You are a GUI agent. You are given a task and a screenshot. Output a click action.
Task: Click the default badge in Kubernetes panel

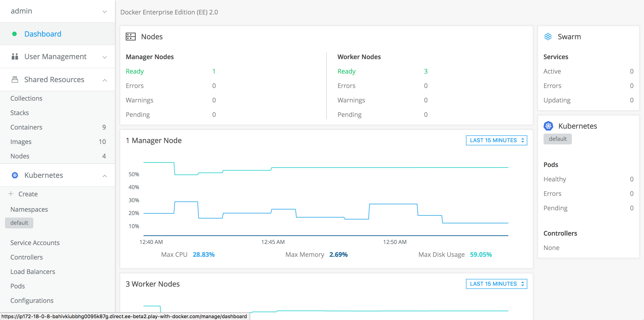click(x=557, y=139)
